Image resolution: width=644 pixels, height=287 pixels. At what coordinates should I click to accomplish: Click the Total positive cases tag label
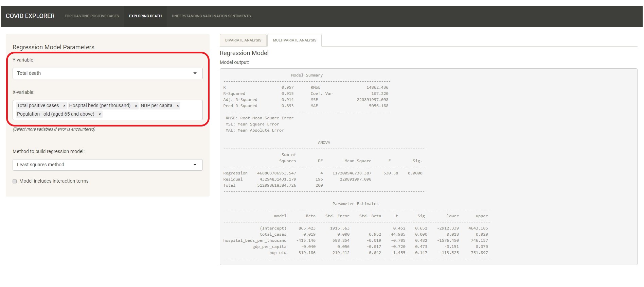pyautogui.click(x=38, y=106)
